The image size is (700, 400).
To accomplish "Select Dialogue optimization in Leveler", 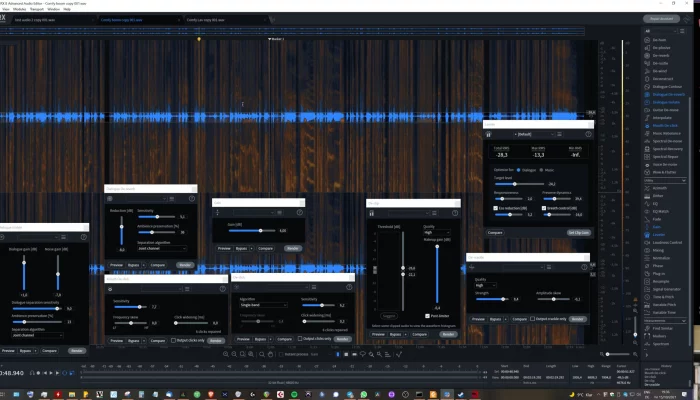I will click(x=519, y=170).
